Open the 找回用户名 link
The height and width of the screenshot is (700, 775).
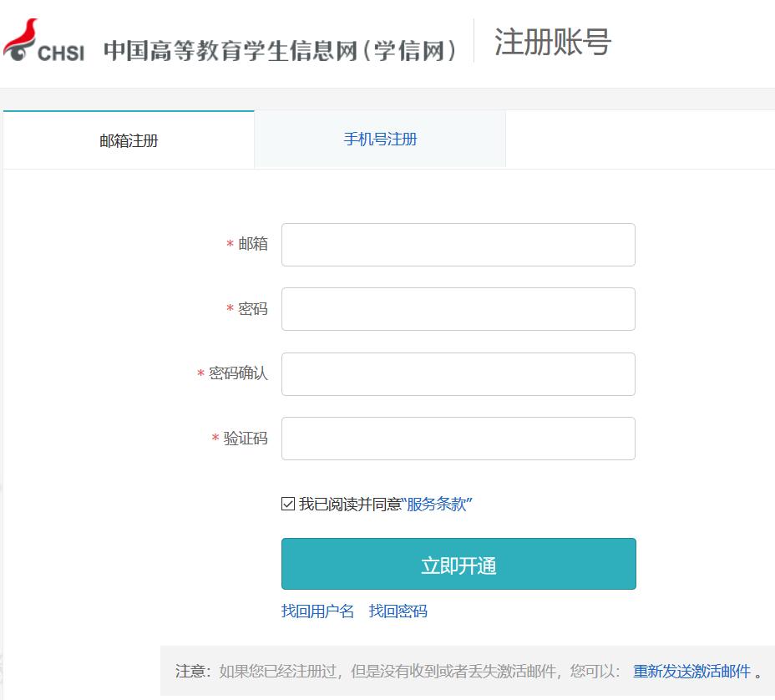coord(317,611)
